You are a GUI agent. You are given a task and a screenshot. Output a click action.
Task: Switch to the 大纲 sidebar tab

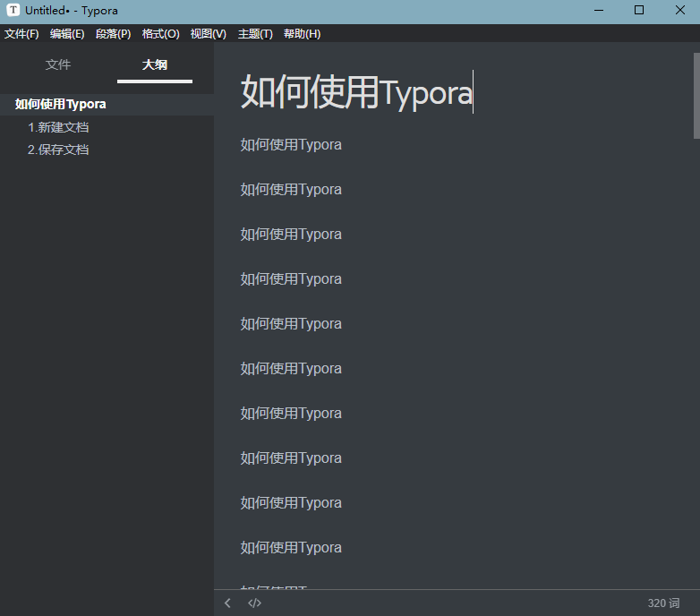click(155, 64)
